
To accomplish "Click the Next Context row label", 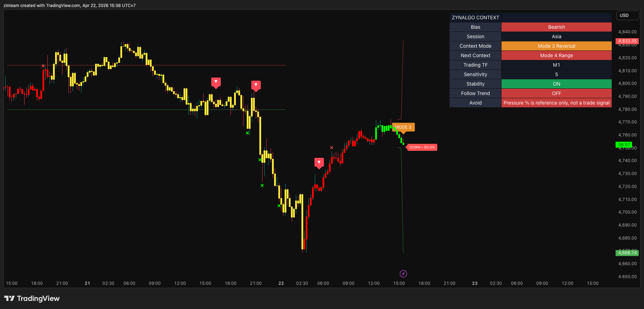I will [x=476, y=55].
